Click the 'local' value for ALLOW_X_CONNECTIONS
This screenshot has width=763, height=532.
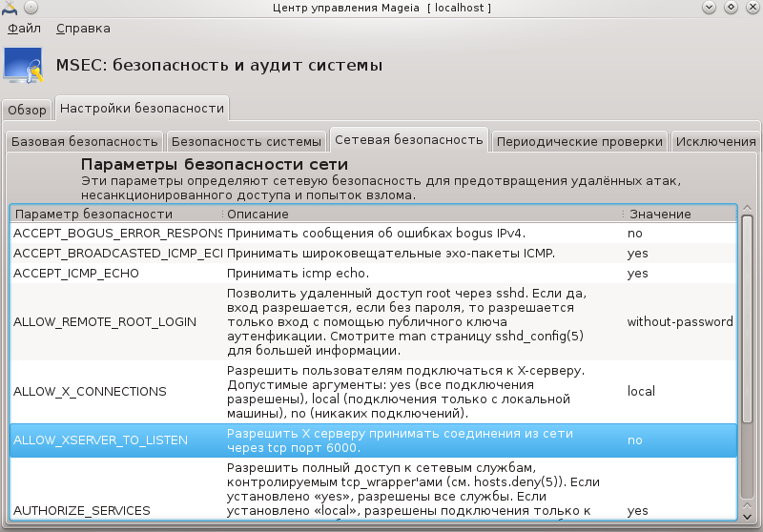point(641,392)
